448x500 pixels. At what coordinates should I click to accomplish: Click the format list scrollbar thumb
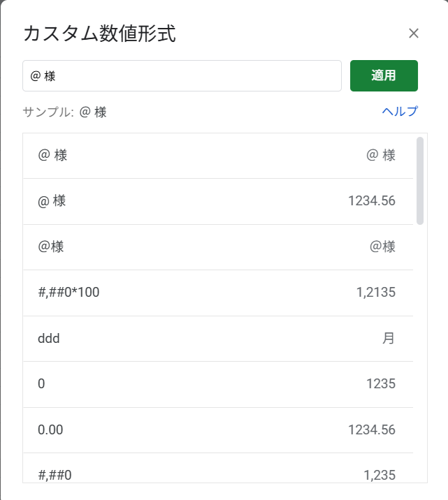pyautogui.click(x=420, y=181)
